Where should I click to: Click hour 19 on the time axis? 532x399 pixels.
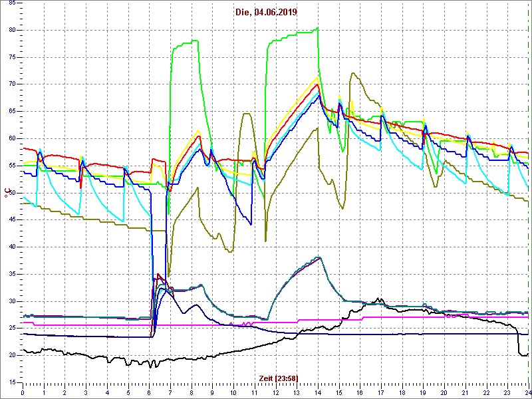pos(423,392)
